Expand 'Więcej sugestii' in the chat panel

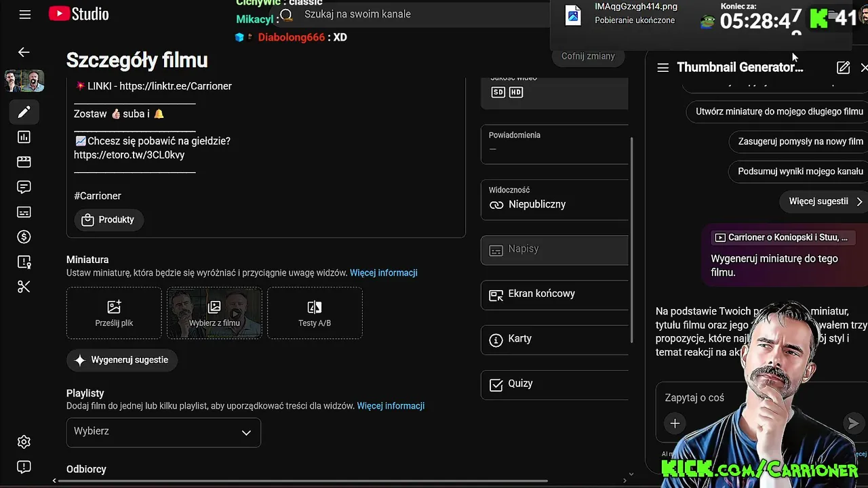825,201
